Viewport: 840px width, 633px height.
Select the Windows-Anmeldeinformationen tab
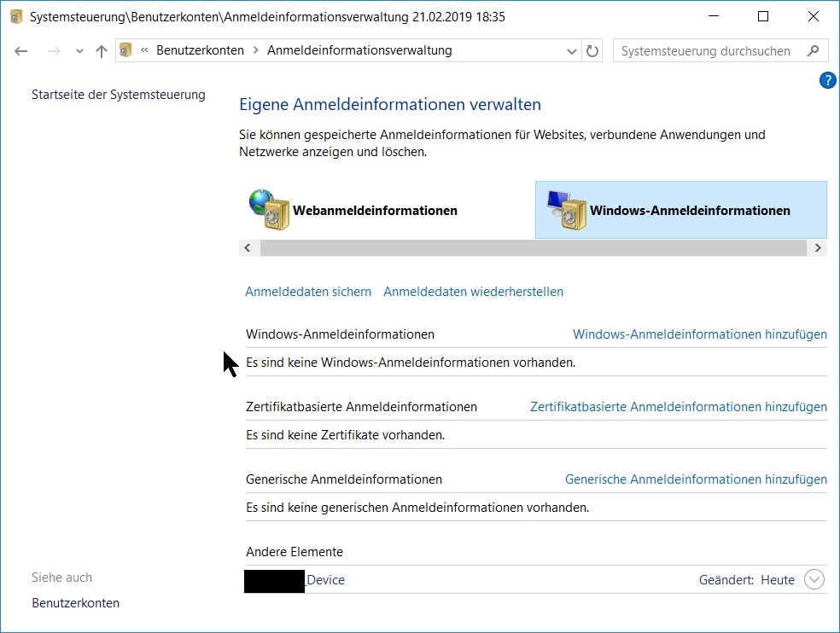click(690, 211)
